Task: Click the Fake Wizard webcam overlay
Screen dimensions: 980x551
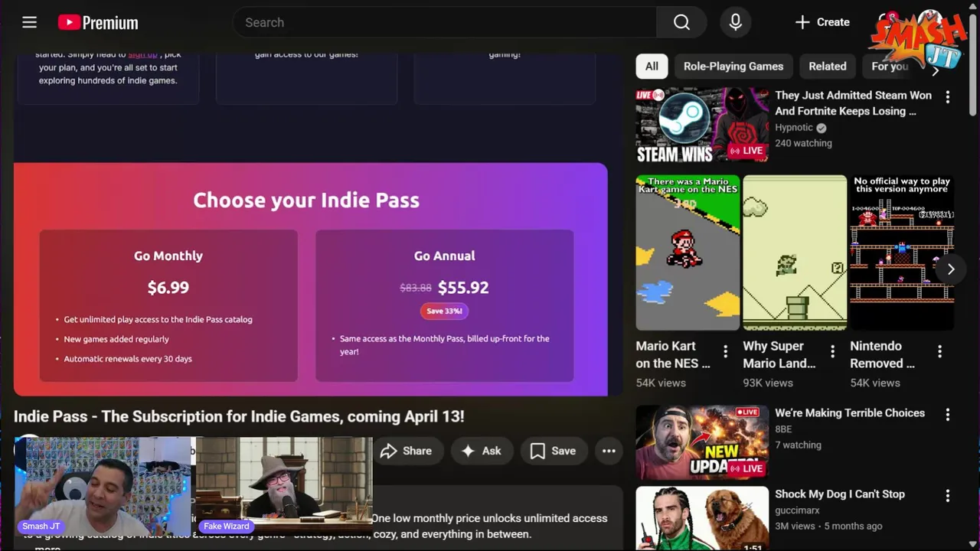Action: [284, 487]
